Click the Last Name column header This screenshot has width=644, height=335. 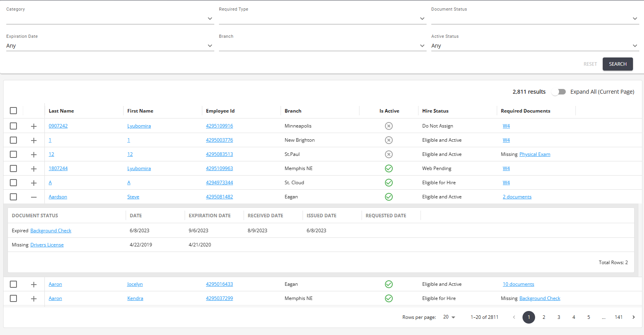pyautogui.click(x=61, y=111)
